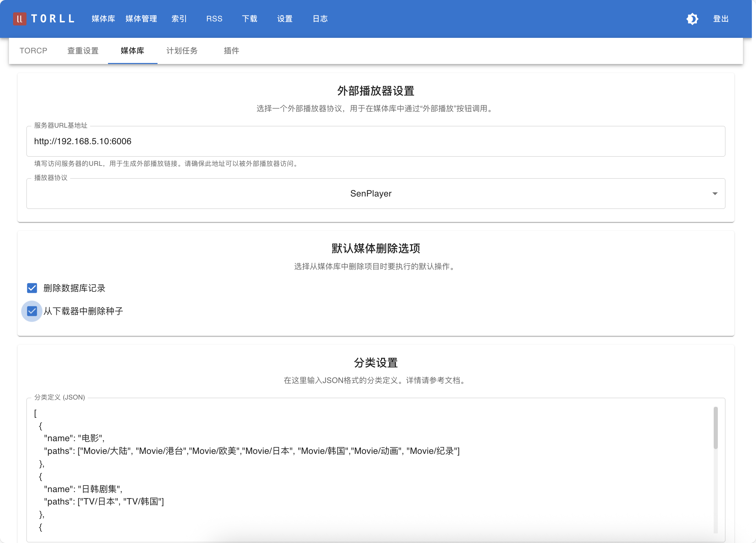View the 日志 logs page
The height and width of the screenshot is (543, 756).
pyautogui.click(x=320, y=19)
